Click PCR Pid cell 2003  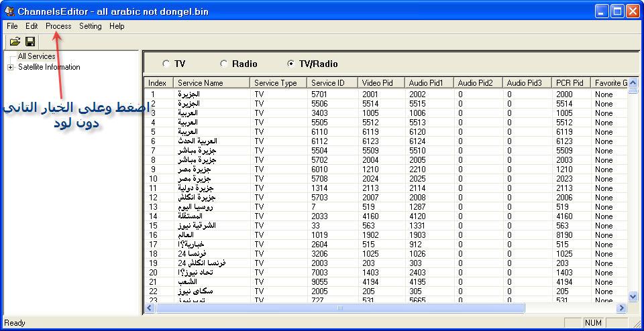(x=564, y=160)
